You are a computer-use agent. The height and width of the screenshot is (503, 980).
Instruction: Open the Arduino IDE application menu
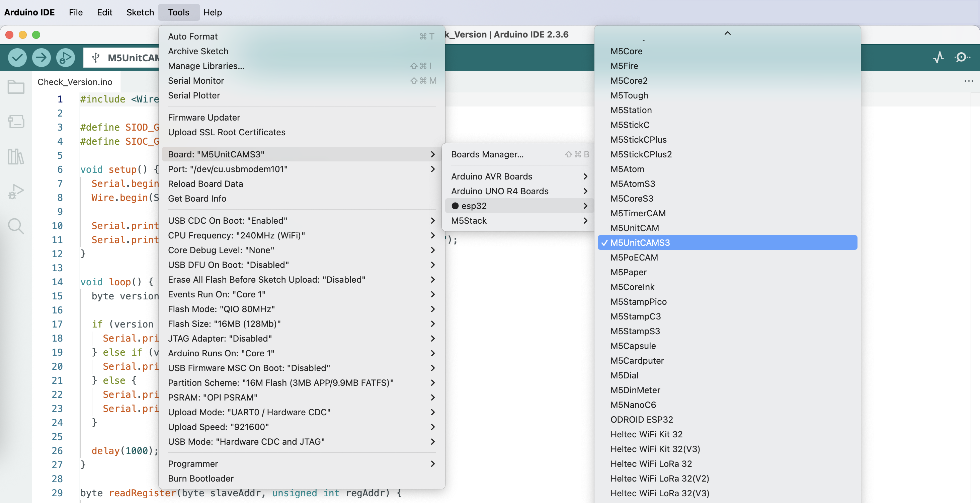click(29, 12)
